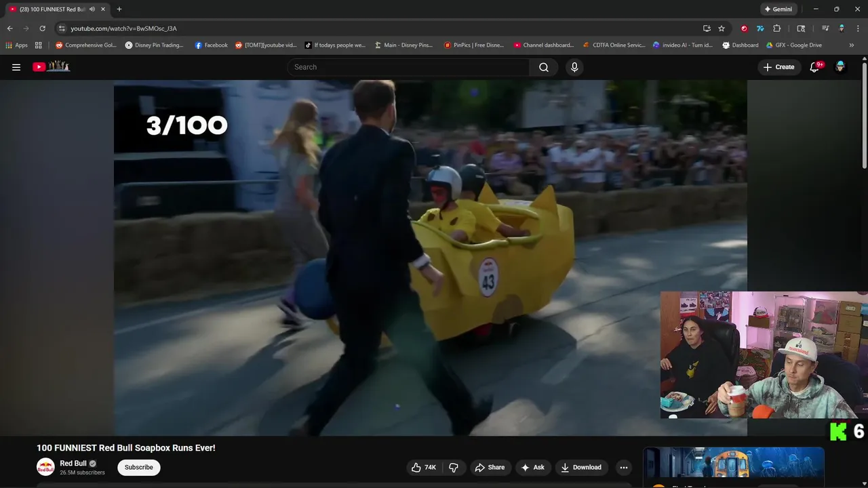
Task: Start voice search with the microphone icon
Action: click(574, 67)
